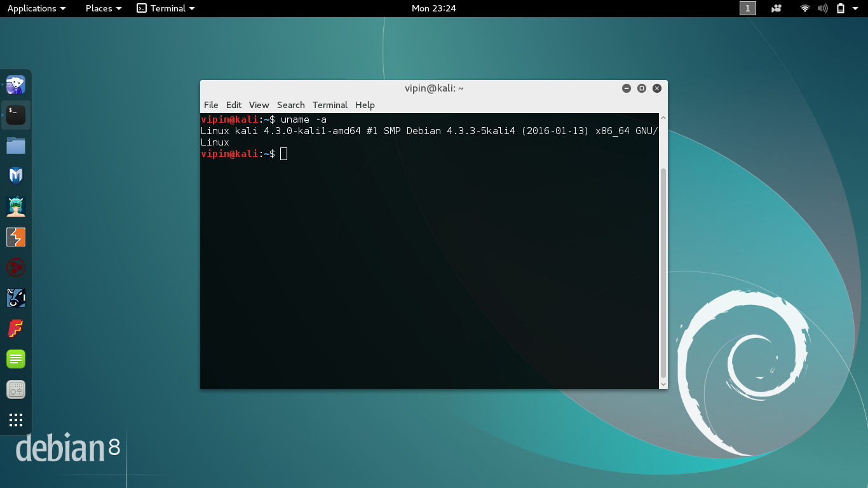Viewport: 868px width, 488px height.
Task: Click the terminal title 'vipin@kali: ~'
Action: point(434,88)
